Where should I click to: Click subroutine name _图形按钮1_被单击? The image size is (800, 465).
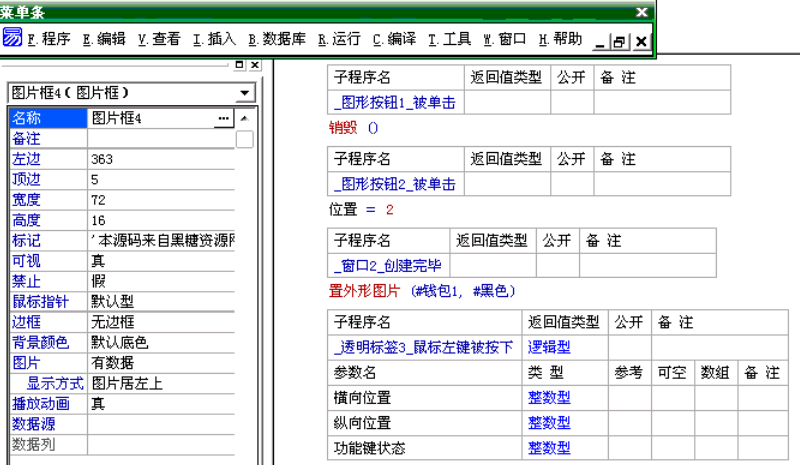coord(396,101)
